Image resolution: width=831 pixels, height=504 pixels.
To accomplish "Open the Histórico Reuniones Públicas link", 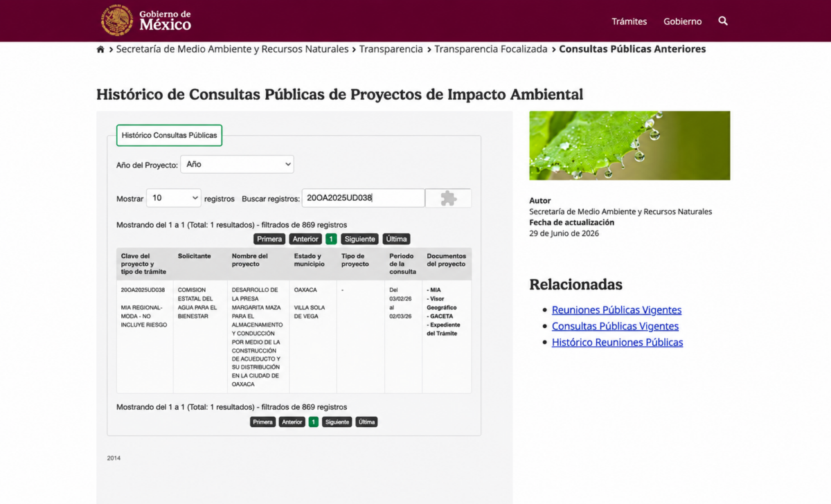I will [617, 342].
